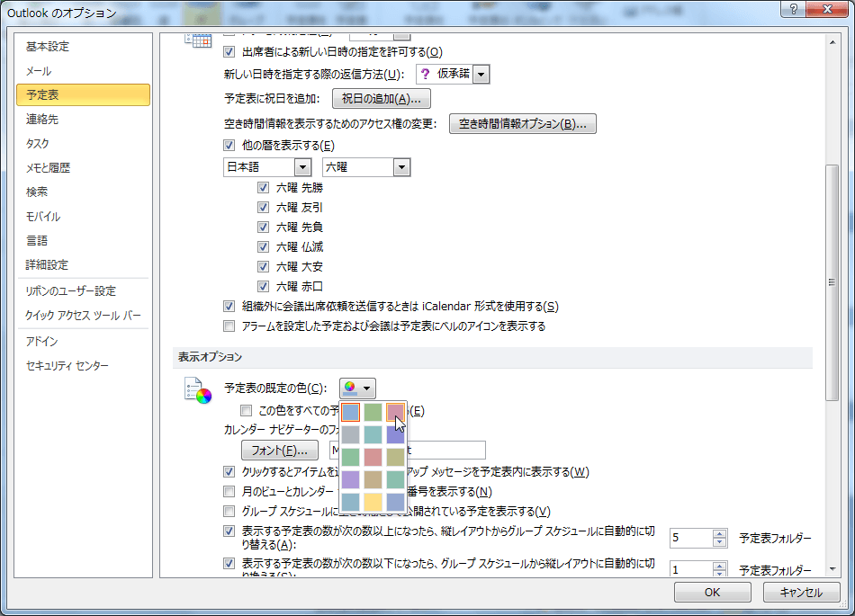The width and height of the screenshot is (855, 616).
Task: Enable ベルのアイコンを表示する checkbox
Action: click(229, 326)
